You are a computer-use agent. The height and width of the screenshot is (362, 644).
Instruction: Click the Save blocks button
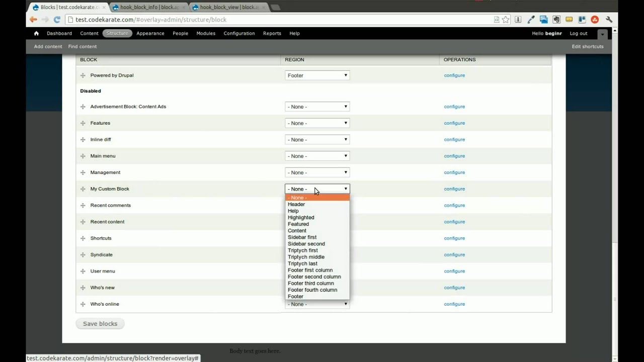coord(100,324)
